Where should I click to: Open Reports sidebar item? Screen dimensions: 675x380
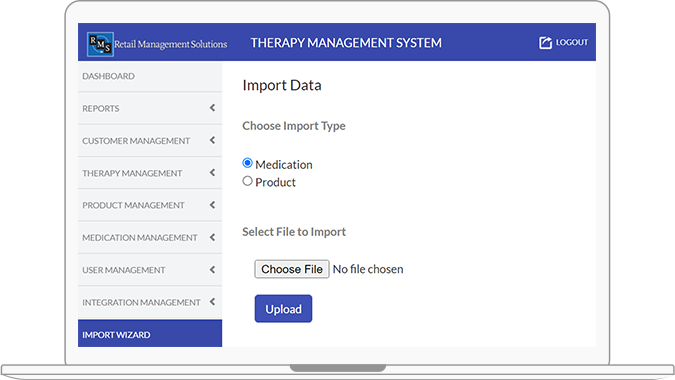coord(150,108)
